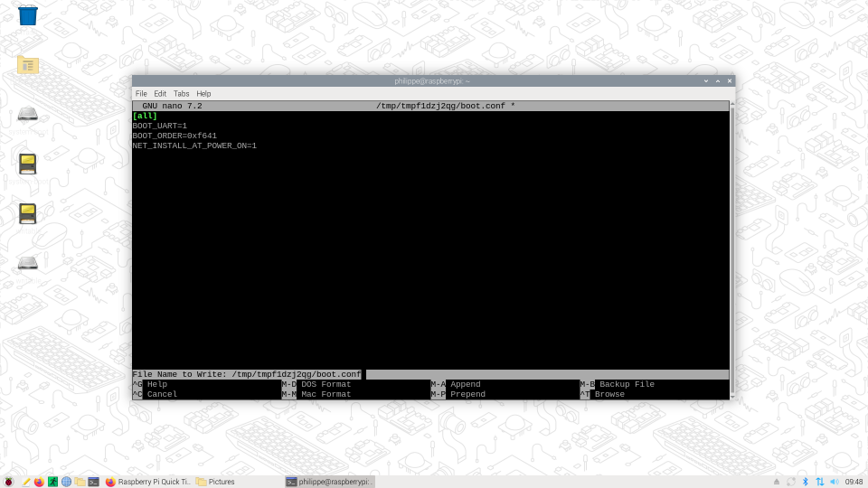Select the documents folder desktop icon
The width and height of the screenshot is (868, 488).
(28, 65)
